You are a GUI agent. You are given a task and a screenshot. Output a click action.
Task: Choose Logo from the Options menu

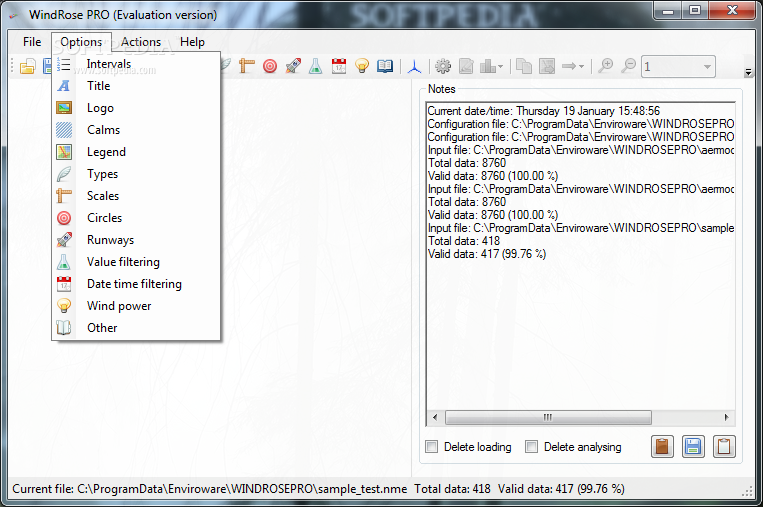(x=136, y=108)
